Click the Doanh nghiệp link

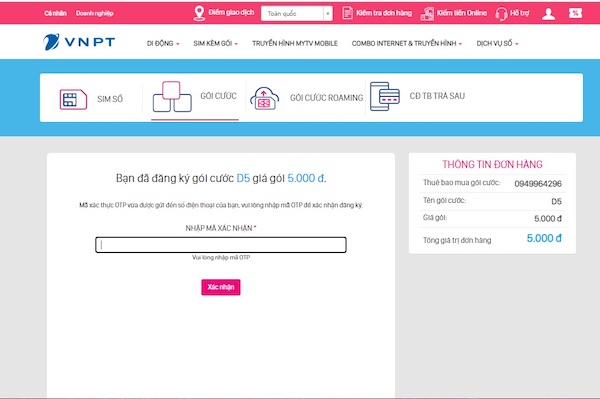tap(95, 13)
